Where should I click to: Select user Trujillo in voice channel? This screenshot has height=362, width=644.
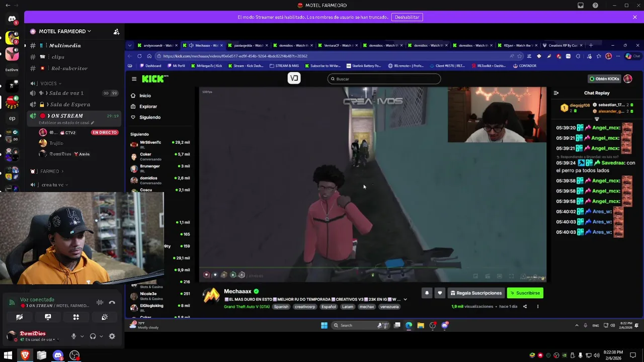(x=56, y=143)
